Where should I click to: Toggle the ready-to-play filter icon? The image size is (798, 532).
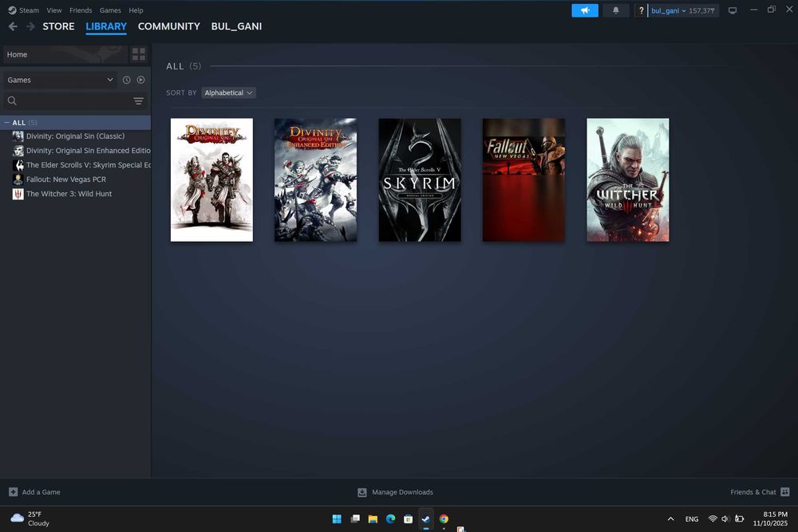pyautogui.click(x=141, y=80)
